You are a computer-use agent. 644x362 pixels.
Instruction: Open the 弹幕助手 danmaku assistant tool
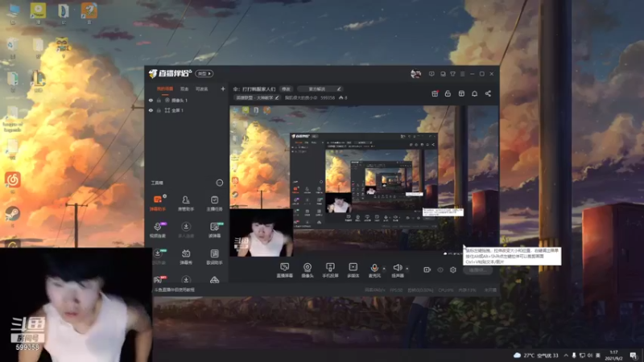pos(158,204)
